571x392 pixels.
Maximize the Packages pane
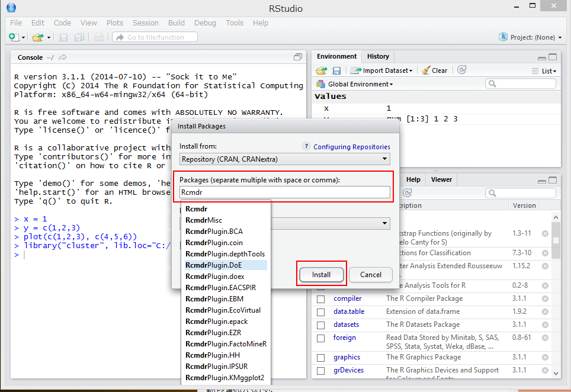(x=553, y=180)
